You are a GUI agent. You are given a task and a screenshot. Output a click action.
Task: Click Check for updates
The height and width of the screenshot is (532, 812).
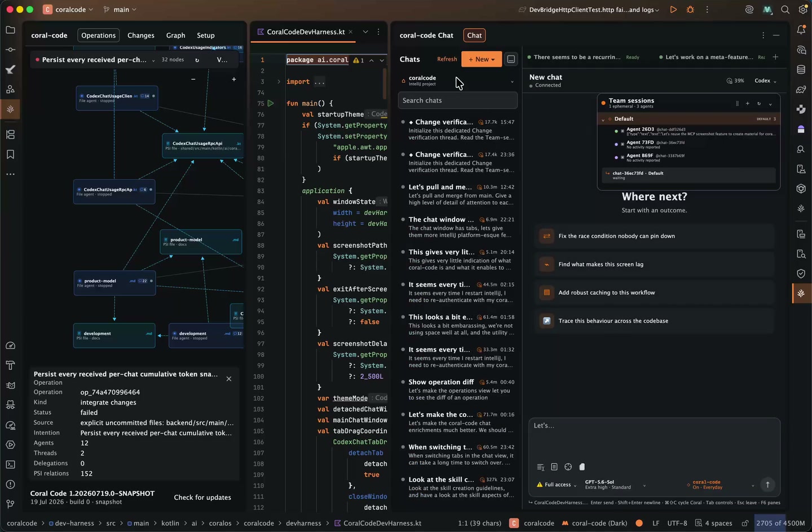point(202,498)
